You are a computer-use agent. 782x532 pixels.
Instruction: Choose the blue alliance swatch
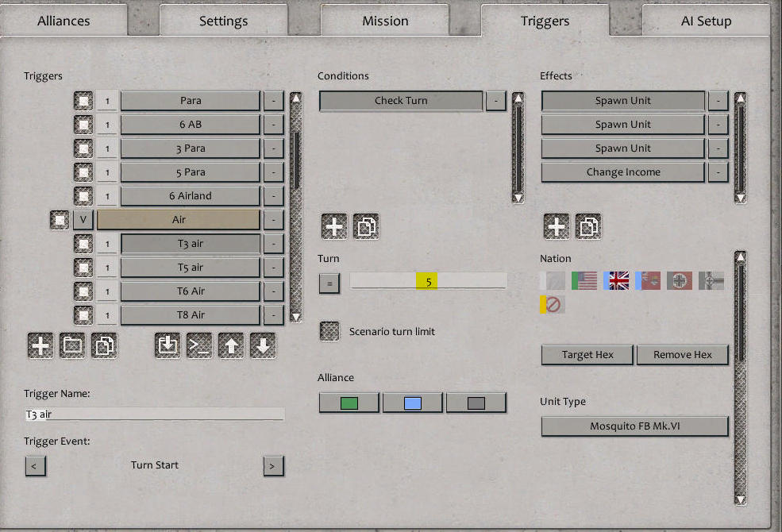(413, 403)
